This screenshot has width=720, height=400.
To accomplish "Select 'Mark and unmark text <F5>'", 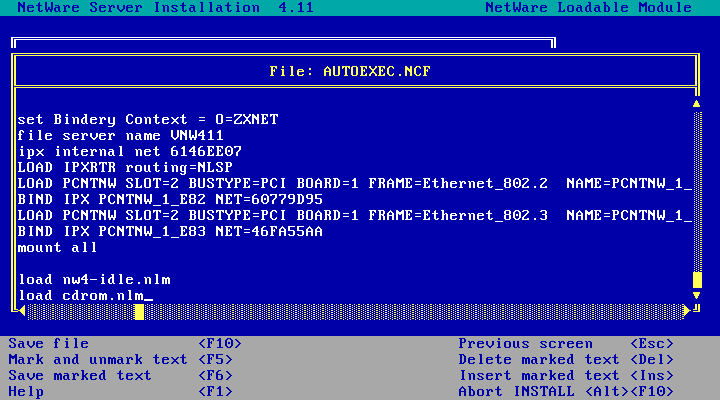I will click(x=121, y=360).
